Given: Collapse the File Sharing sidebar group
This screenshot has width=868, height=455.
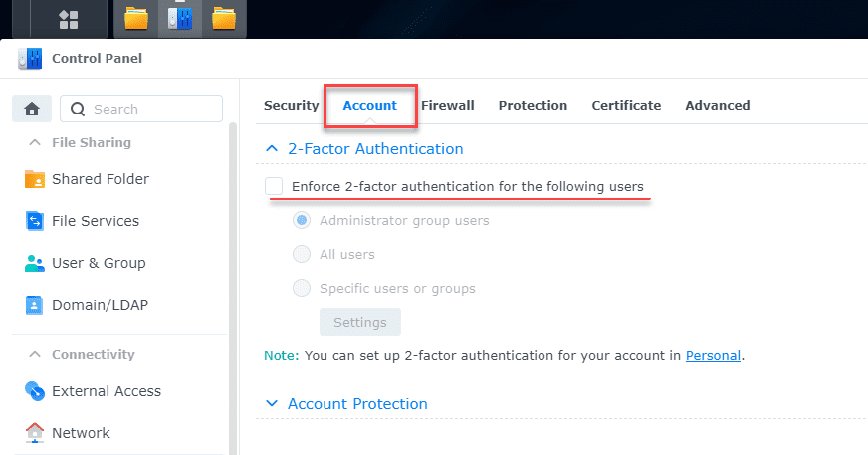Looking at the screenshot, I should (x=34, y=142).
